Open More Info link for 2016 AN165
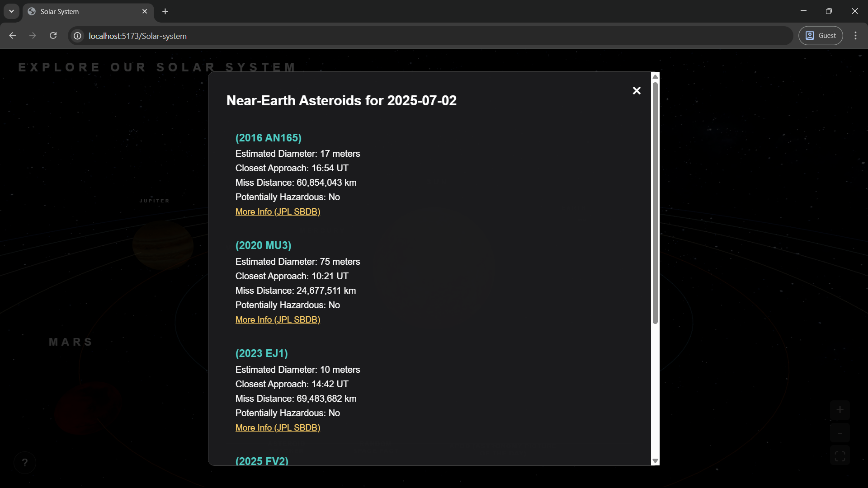Viewport: 868px width, 488px height. (x=278, y=212)
